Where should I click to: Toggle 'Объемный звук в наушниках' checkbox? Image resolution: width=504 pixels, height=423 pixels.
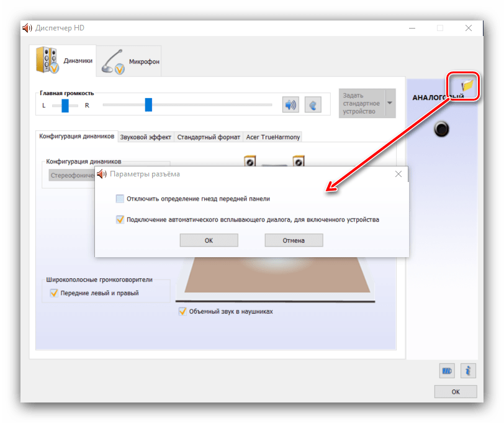[x=182, y=311]
